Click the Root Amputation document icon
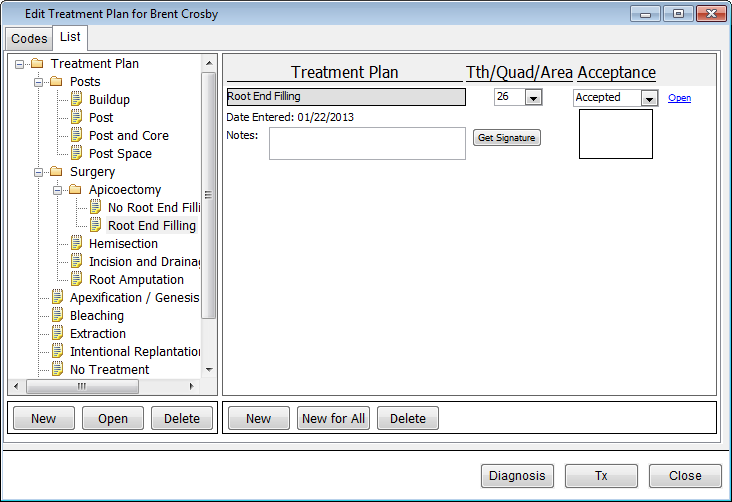The width and height of the screenshot is (732, 502). click(x=76, y=280)
